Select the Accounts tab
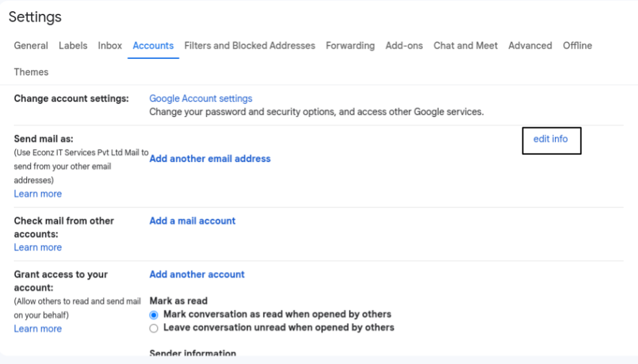Screen dimensions: 638x364 pos(153,46)
